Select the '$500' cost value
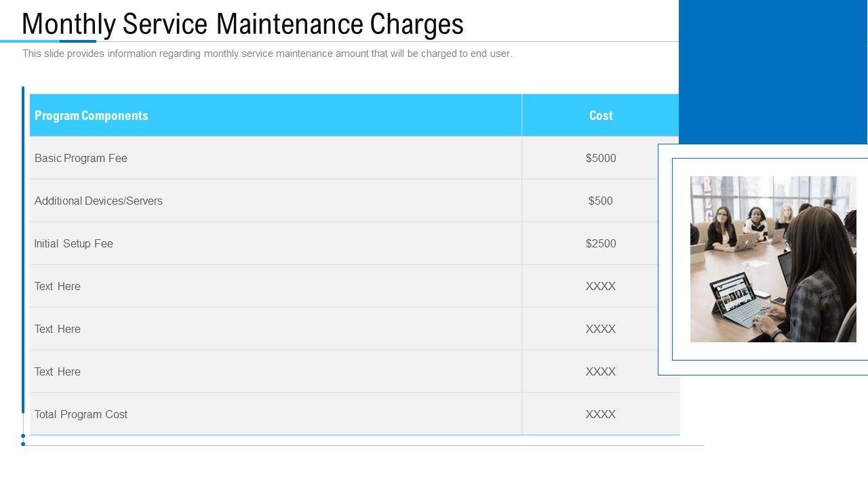 (601, 201)
